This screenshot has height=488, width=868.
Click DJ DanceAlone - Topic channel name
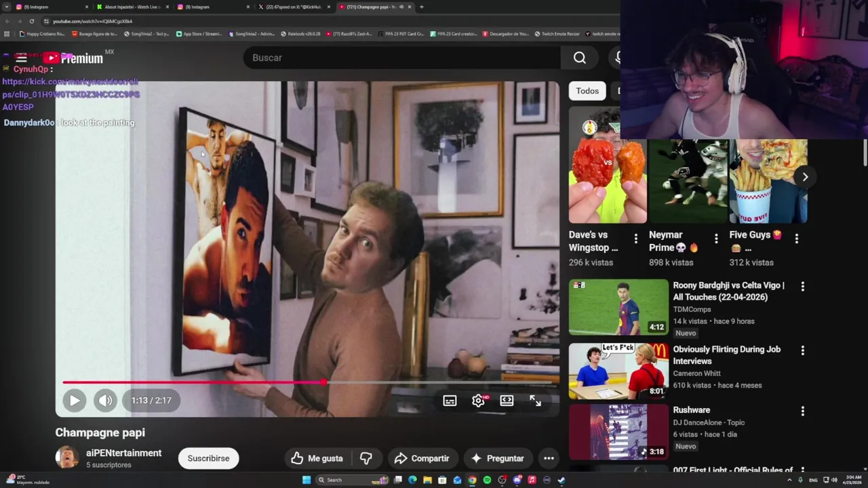tap(709, 422)
